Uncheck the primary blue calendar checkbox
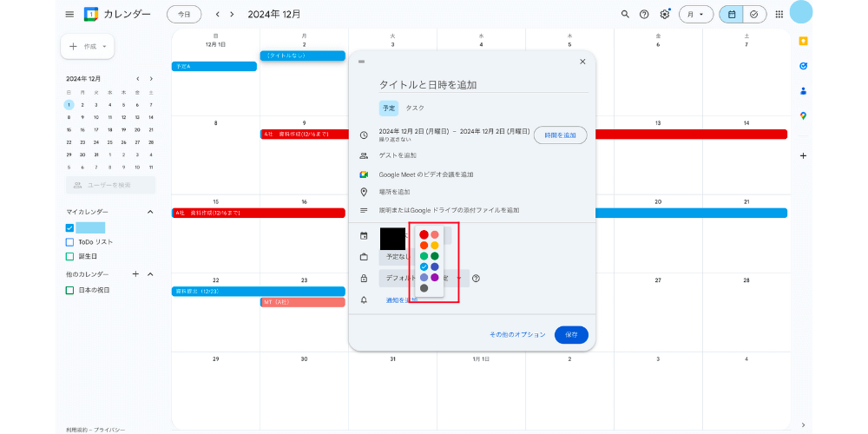This screenshot has width=868, height=434. point(69,227)
